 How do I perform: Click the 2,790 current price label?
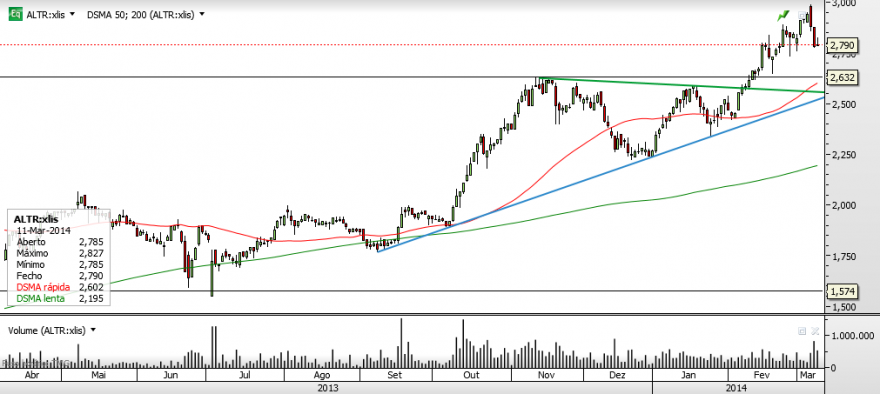tap(843, 44)
